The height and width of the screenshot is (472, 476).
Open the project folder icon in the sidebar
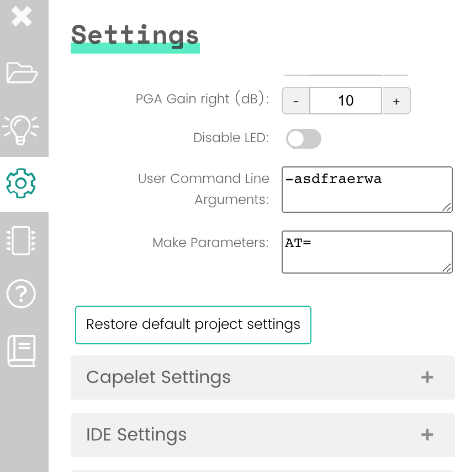22,74
